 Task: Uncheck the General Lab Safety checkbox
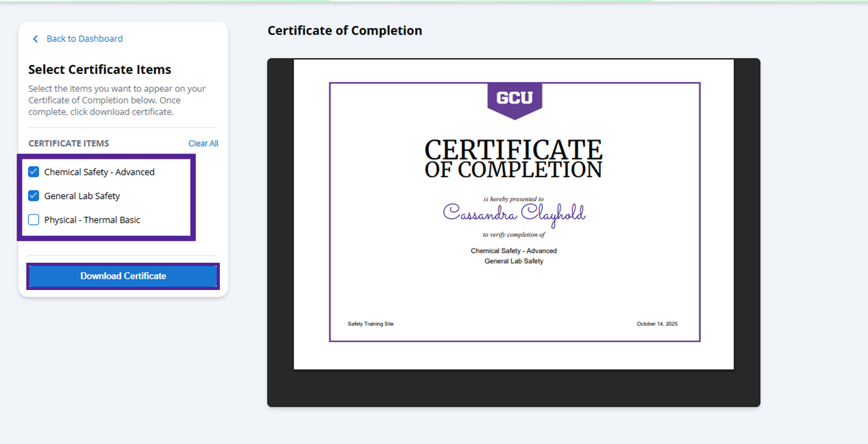coord(34,196)
